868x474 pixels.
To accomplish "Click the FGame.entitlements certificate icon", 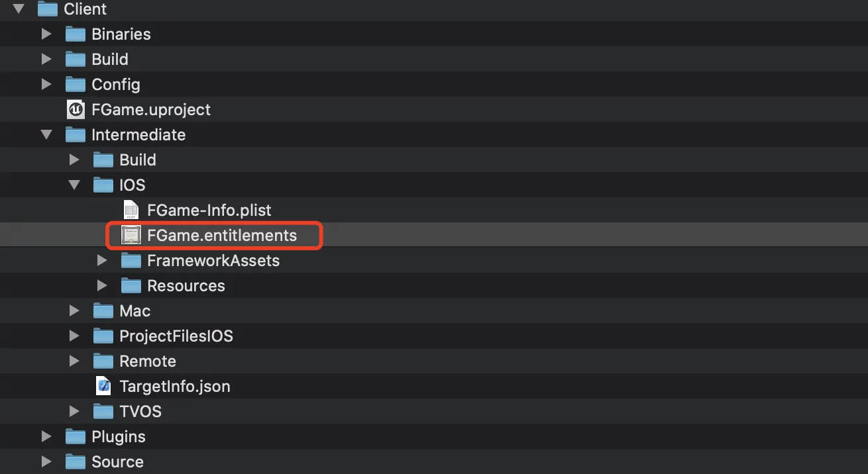I will [x=131, y=235].
